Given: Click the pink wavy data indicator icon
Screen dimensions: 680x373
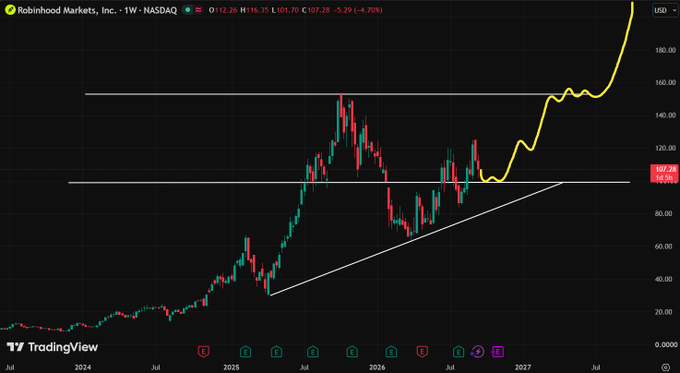Looking at the screenshot, I should [x=199, y=10].
